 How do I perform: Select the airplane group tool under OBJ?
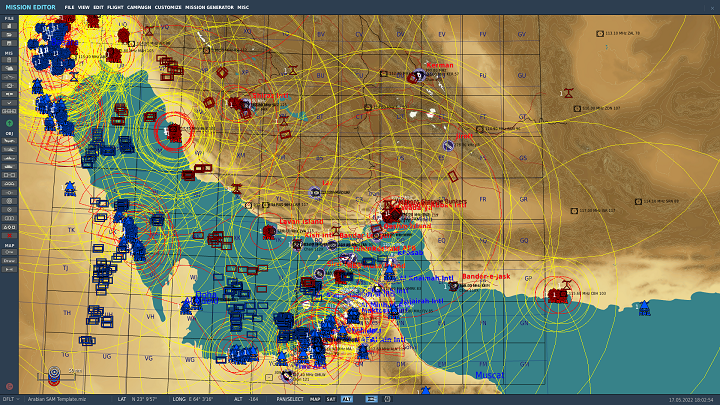(9, 140)
